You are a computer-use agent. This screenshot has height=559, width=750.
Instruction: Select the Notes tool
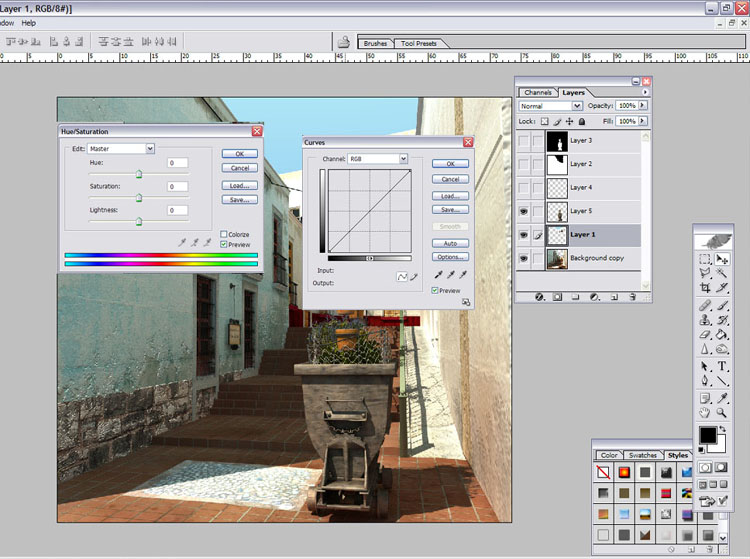pyautogui.click(x=705, y=398)
